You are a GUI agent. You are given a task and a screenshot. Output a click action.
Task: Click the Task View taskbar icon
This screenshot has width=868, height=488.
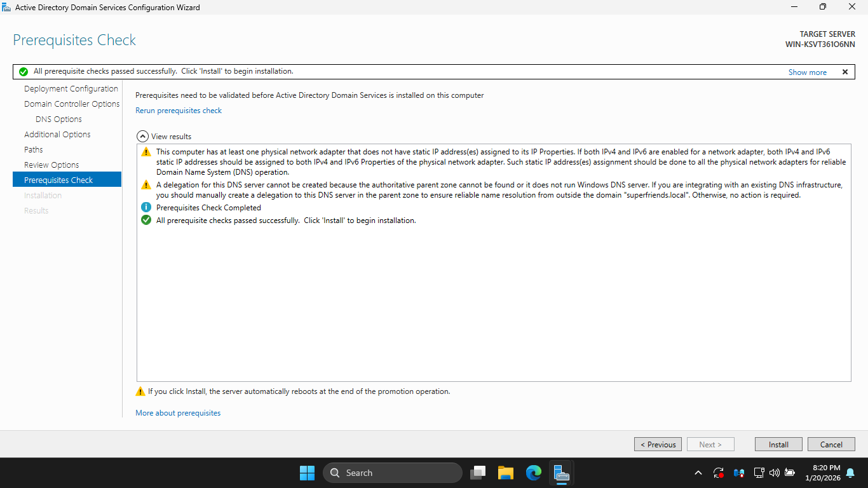pyautogui.click(x=478, y=473)
